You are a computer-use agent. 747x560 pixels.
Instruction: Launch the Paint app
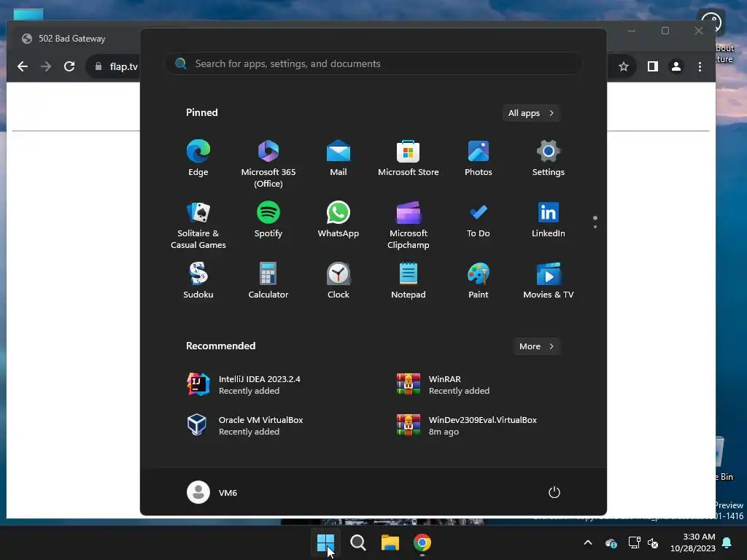click(x=479, y=280)
